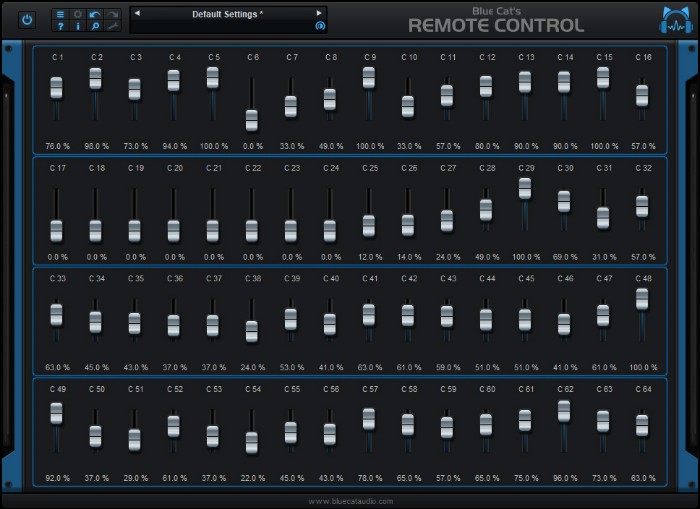Viewport: 700px width, 509px height.
Task: Click the C 6 slider at 0.0 %
Action: (252, 121)
